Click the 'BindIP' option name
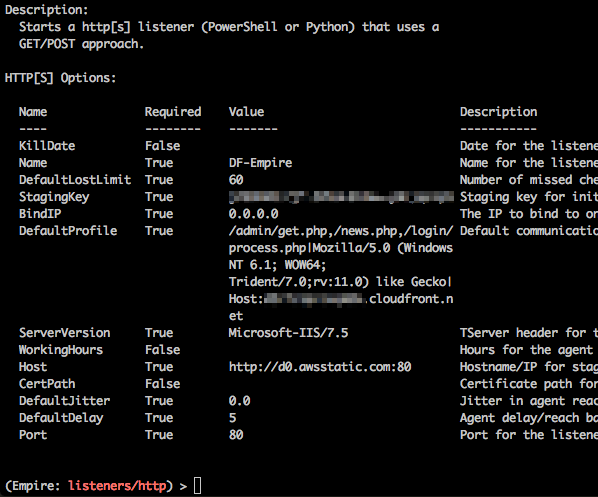This screenshot has height=497, width=598. (x=40, y=214)
